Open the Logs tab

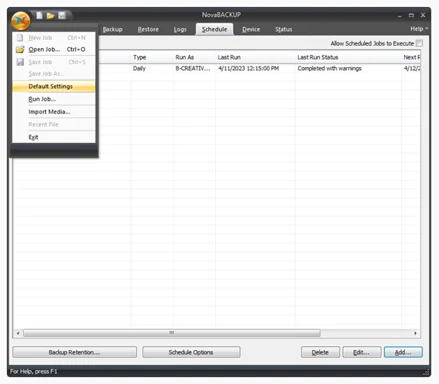click(180, 29)
